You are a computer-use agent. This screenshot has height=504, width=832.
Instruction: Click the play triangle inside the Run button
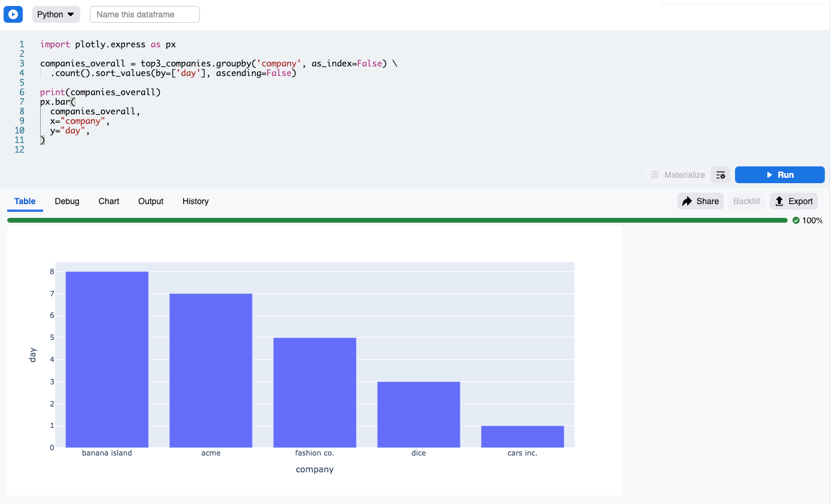tap(769, 175)
